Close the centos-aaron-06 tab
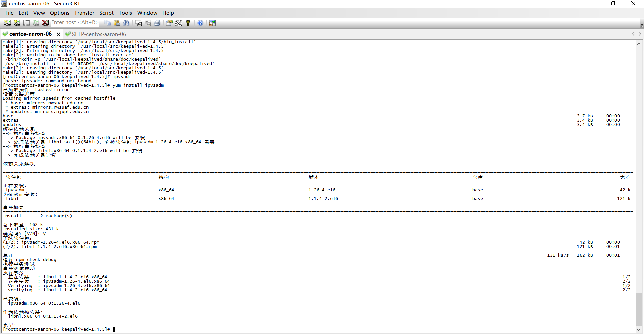Viewport: 644px width, 334px height. pos(58,34)
